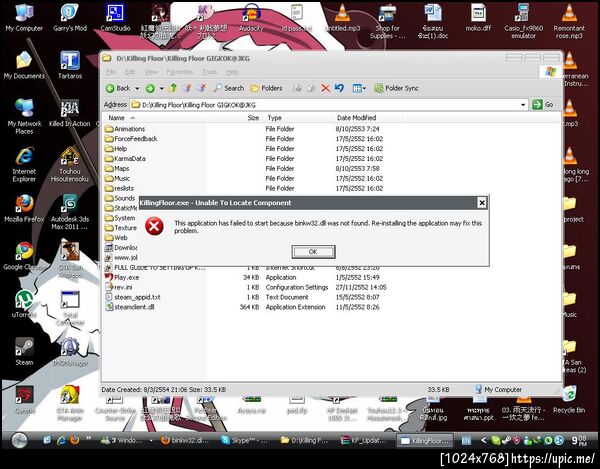Open the View menu in Explorer
The width and height of the screenshot is (600, 469).
151,72
